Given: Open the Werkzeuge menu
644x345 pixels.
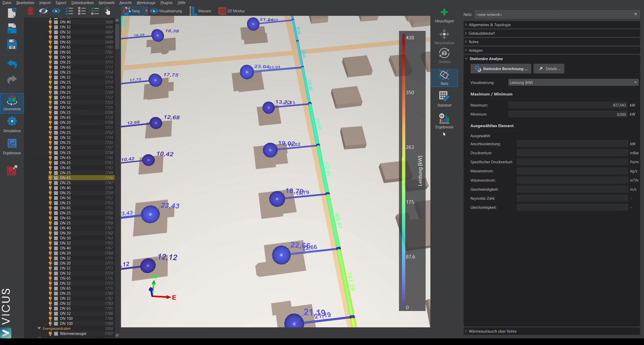Looking at the screenshot, I should click(x=146, y=3).
